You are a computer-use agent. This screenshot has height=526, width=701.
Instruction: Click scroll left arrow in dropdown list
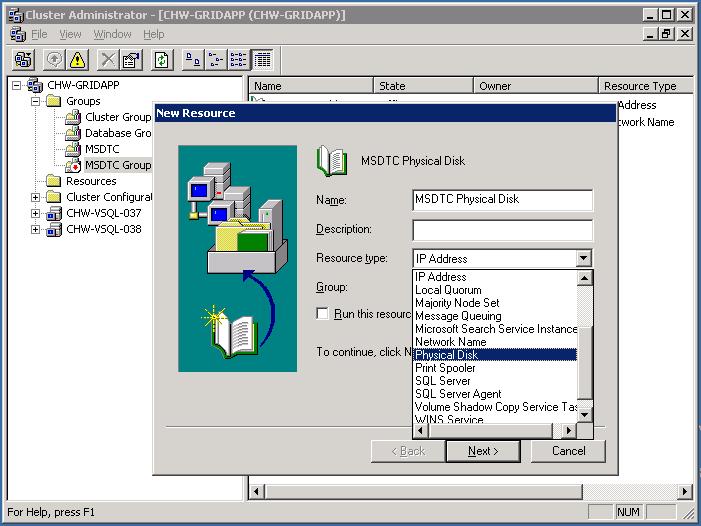tap(421, 431)
